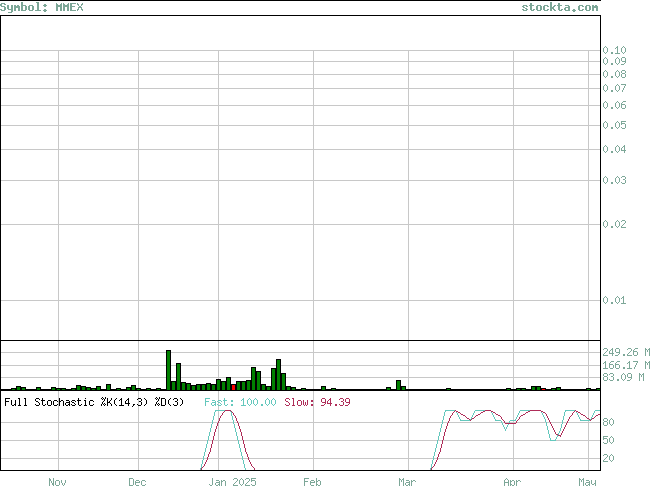Click the Apr date axis label
The height and width of the screenshot is (486, 655).
[512, 482]
